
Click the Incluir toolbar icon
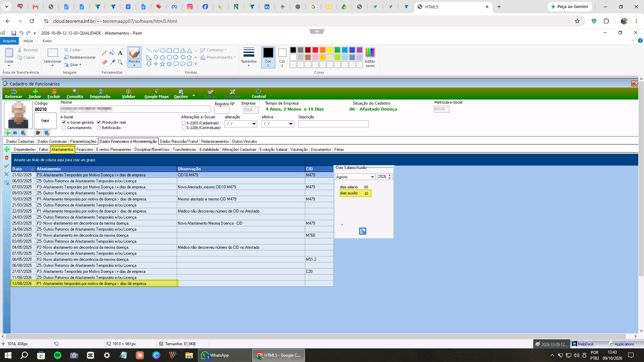[x=35, y=94]
